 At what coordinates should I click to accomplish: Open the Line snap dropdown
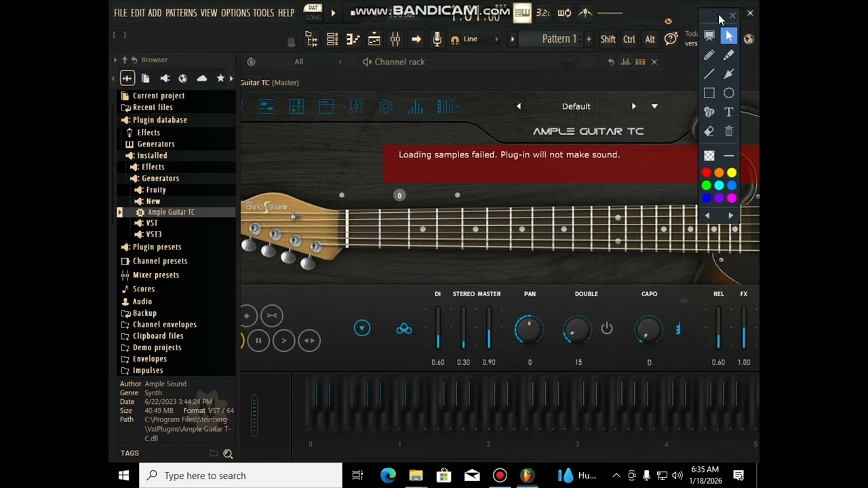point(481,39)
